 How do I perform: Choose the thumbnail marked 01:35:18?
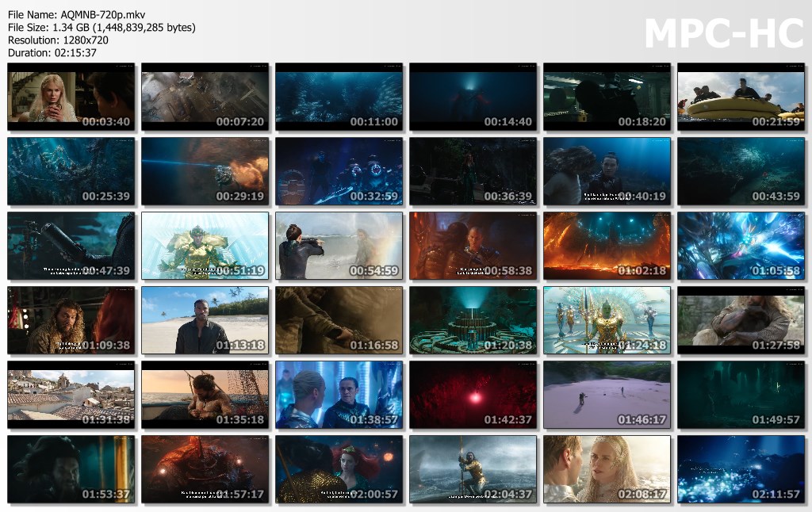click(205, 395)
